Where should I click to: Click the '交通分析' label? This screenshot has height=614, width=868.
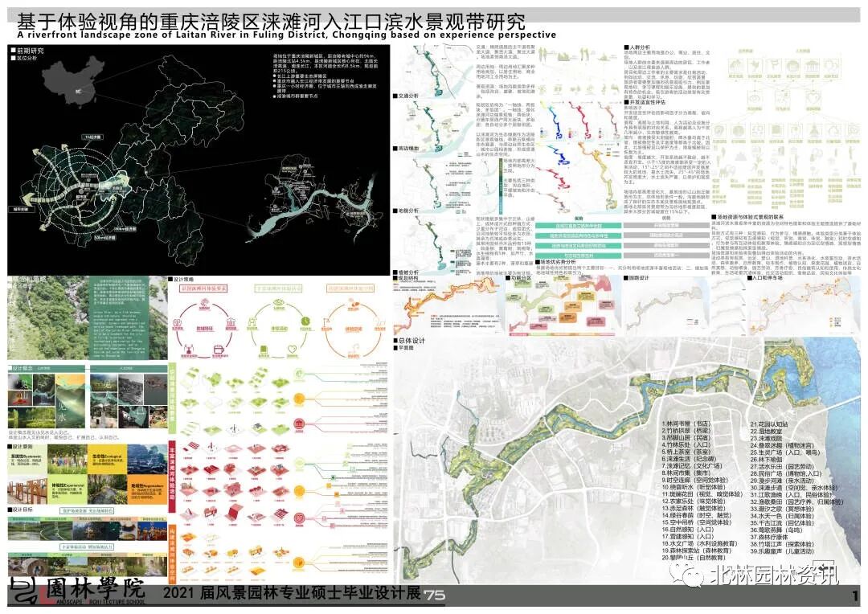point(407,96)
